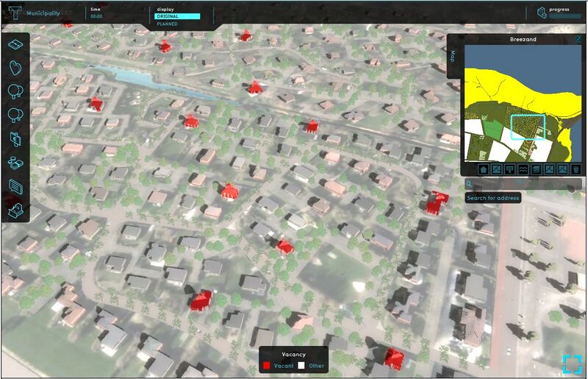The height and width of the screenshot is (379, 588).
Task: Switch display to PLANNED
Action: pyautogui.click(x=168, y=24)
